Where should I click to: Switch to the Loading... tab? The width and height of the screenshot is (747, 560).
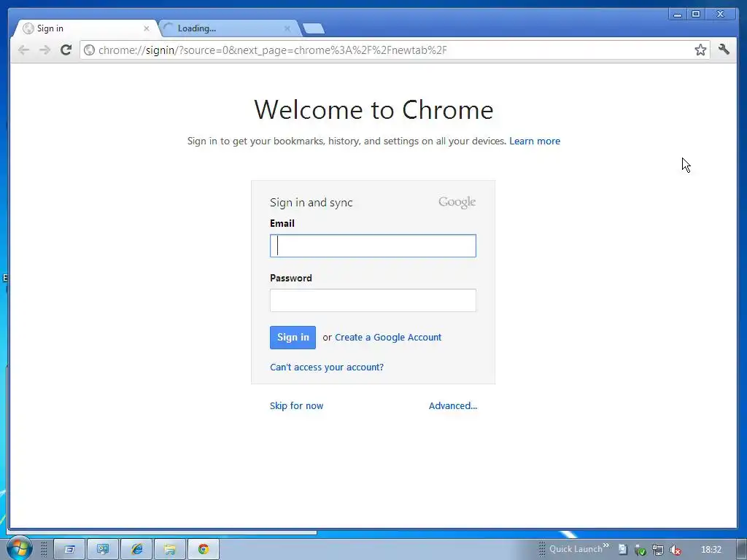(x=228, y=28)
